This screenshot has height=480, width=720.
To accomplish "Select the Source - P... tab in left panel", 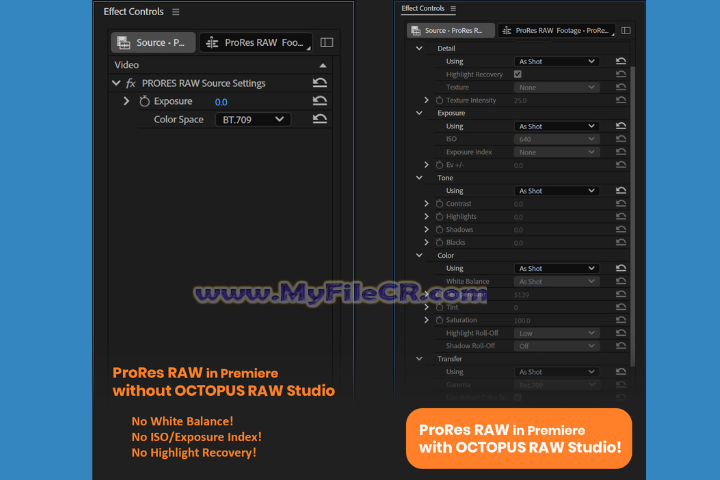I will (x=153, y=43).
